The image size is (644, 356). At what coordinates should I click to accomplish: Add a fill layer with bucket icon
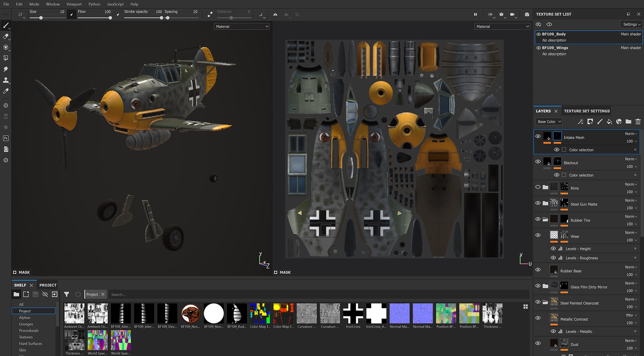609,122
